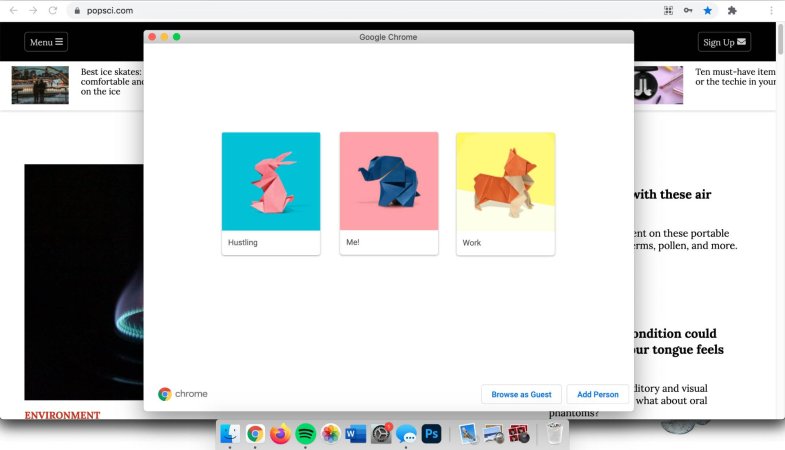Go back using the browser back arrow
Screen dimensions: 785x450
13,10
